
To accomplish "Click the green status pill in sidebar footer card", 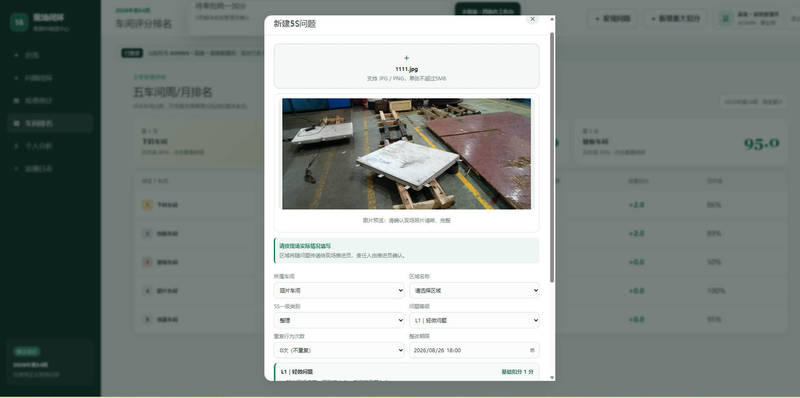I will point(27,351).
